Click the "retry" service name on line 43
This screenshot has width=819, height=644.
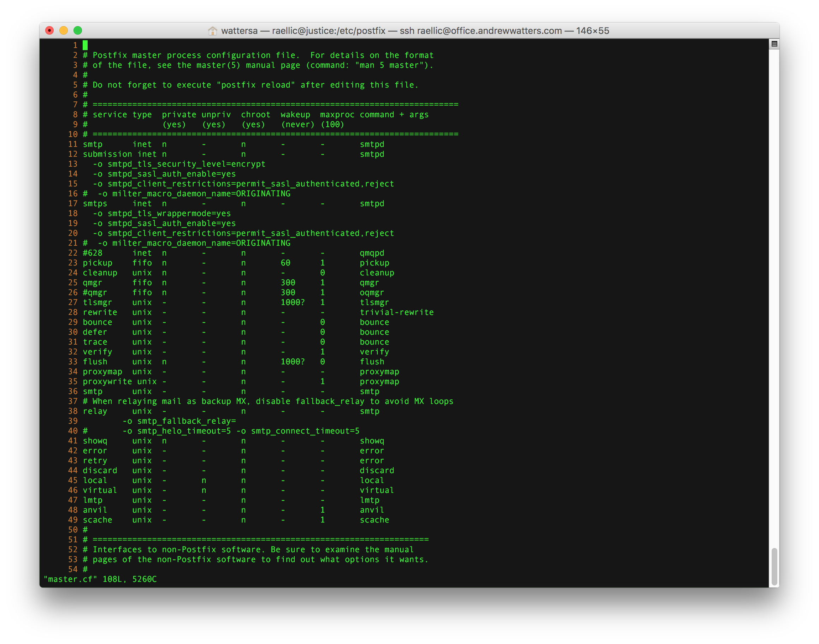(x=95, y=461)
